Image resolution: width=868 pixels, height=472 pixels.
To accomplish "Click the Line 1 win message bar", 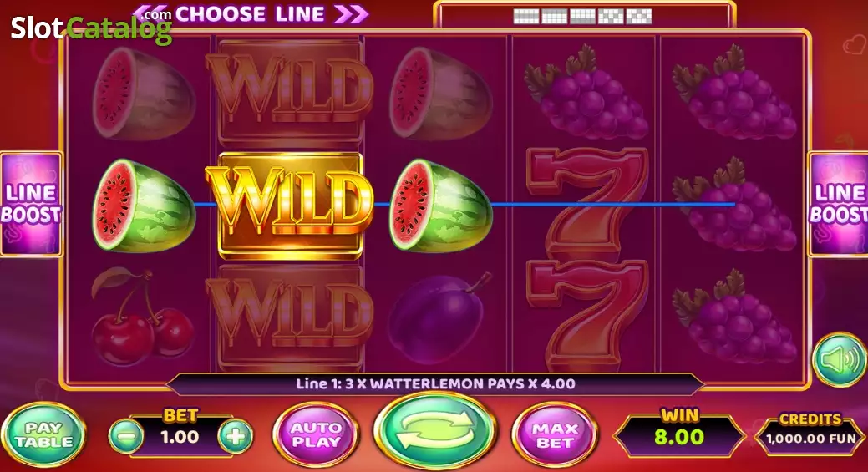I will (x=435, y=384).
